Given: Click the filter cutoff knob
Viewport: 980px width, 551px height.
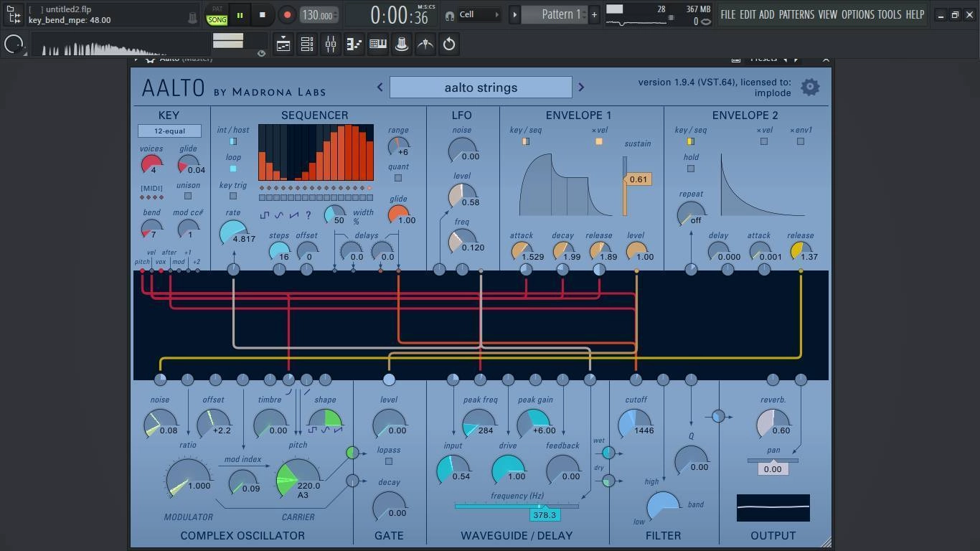Looking at the screenshot, I should [x=636, y=424].
